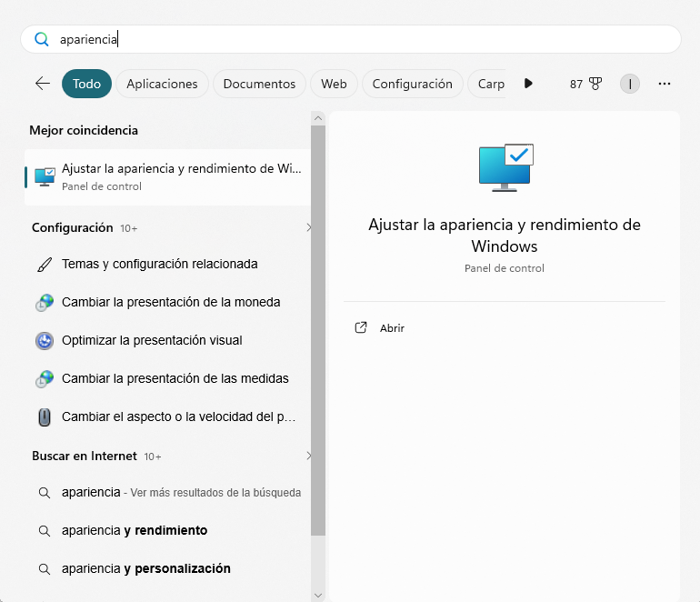Image resolution: width=700 pixels, height=602 pixels.
Task: Click magnifier icon beside 'apariencia - Ver más resultados'
Action: 45,493
